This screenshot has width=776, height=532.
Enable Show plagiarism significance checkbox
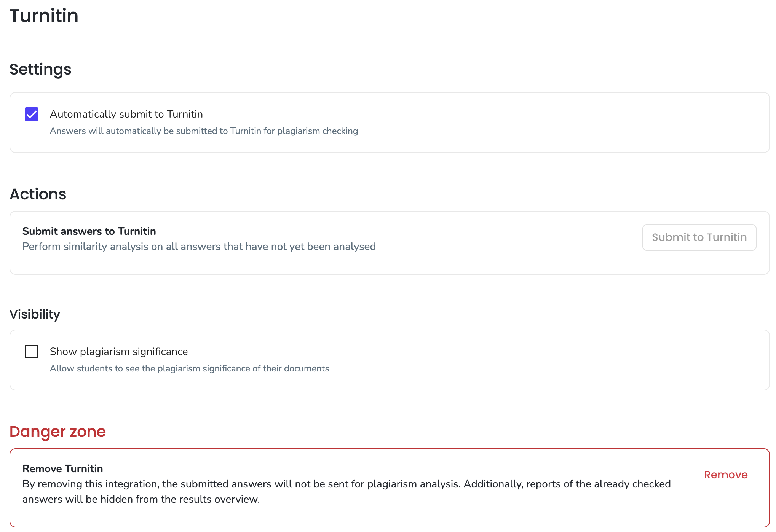tap(32, 352)
